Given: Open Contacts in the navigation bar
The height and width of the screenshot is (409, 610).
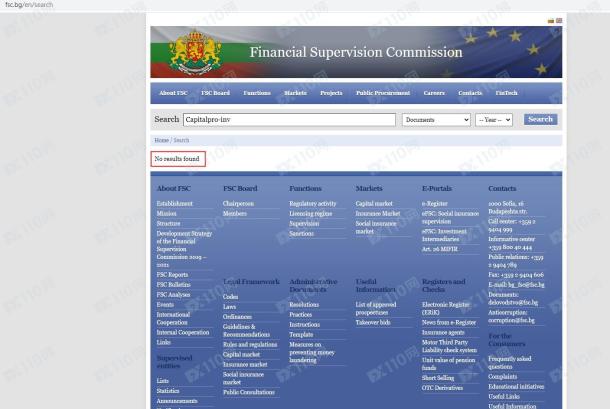Looking at the screenshot, I should tap(470, 93).
